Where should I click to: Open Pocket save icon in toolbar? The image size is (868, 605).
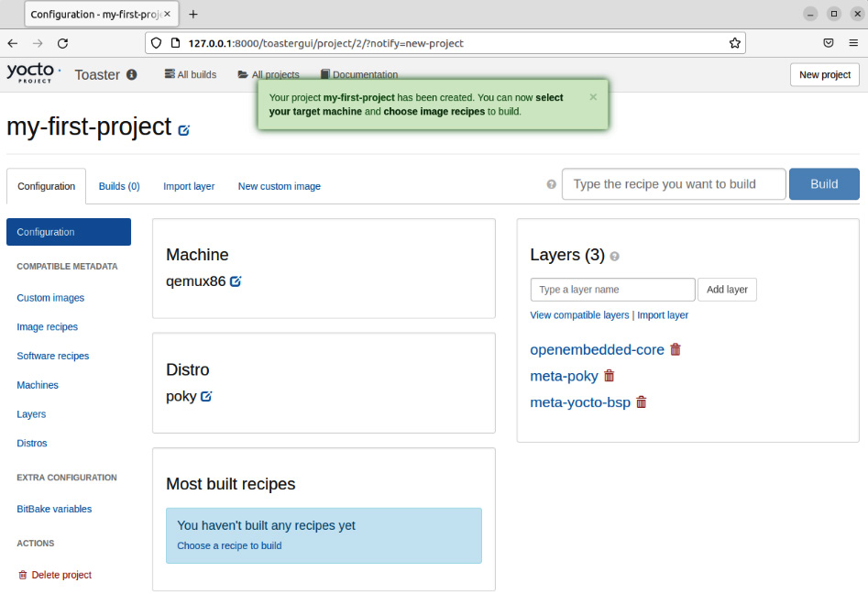point(829,43)
